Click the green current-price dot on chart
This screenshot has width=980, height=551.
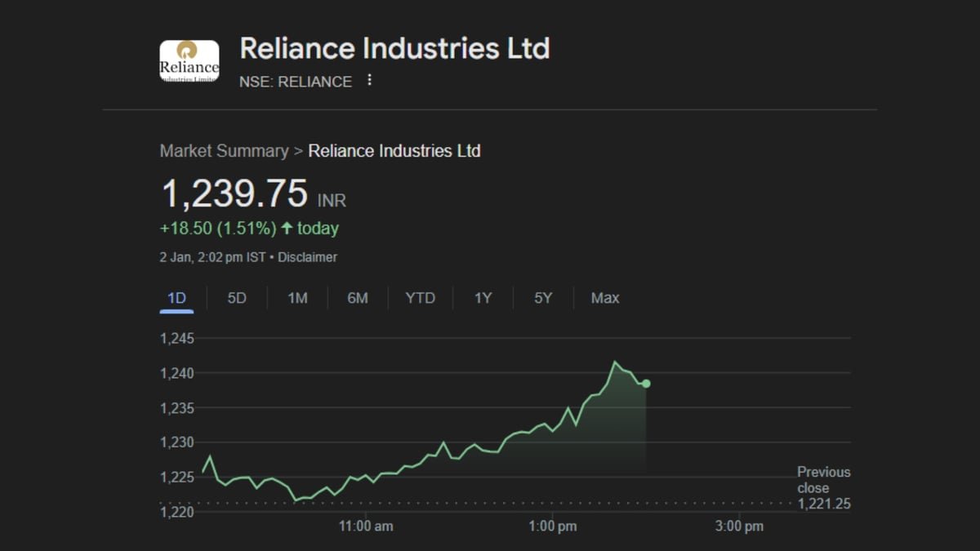tap(646, 384)
